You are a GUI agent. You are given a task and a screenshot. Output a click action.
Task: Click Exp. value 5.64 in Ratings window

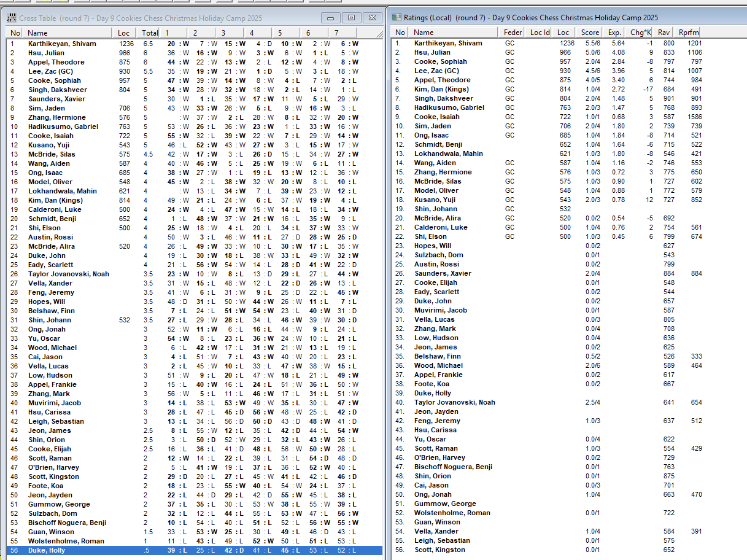click(618, 43)
